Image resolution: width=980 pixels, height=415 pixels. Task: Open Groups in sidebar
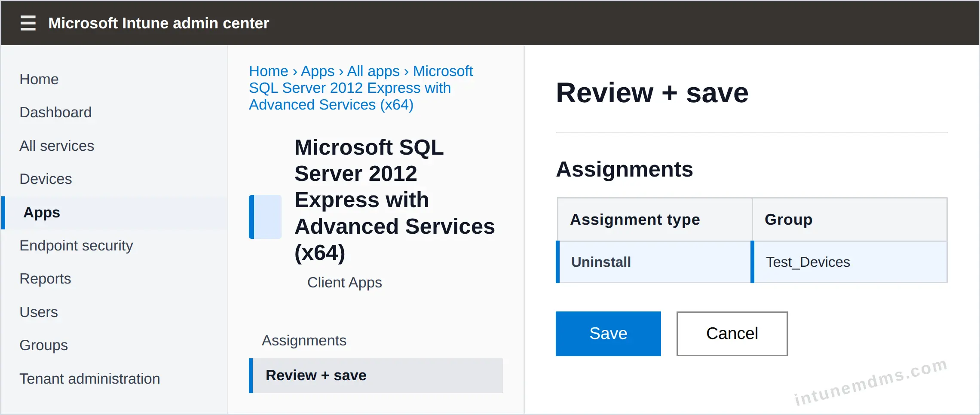click(x=44, y=345)
